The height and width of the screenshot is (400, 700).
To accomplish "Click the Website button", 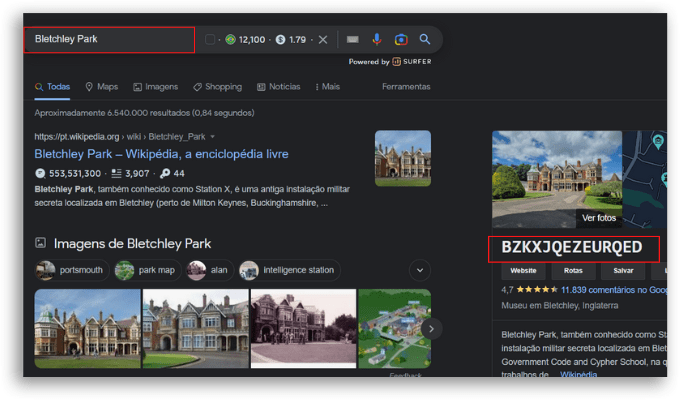I will click(x=523, y=271).
